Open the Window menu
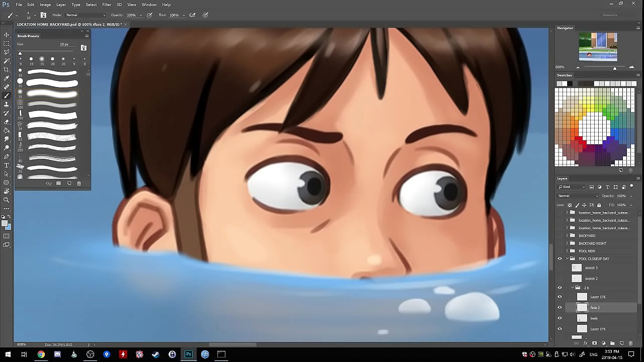 (149, 5)
